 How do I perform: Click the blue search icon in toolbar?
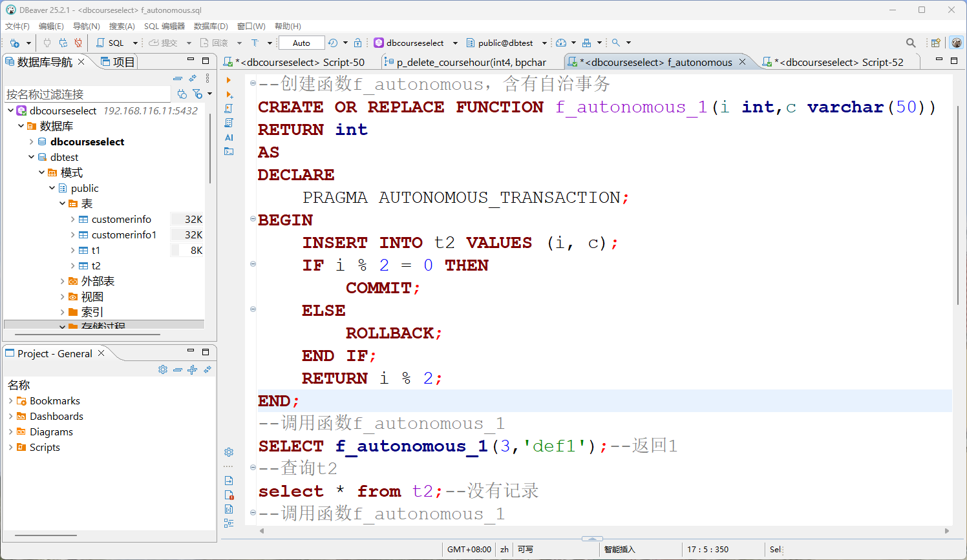(616, 43)
